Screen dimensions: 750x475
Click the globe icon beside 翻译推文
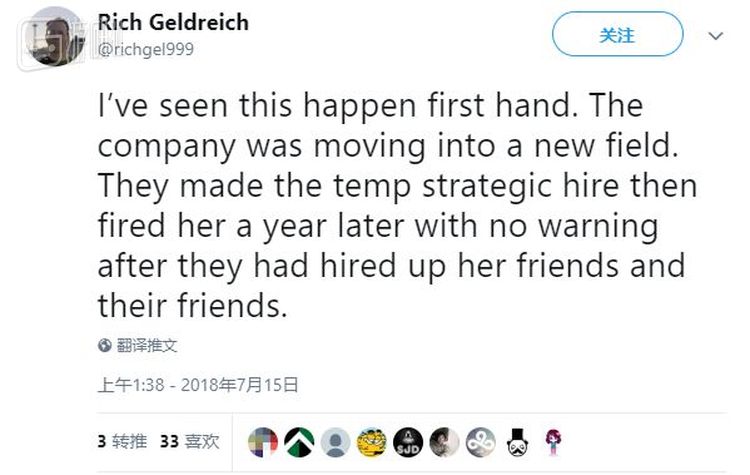click(105, 345)
